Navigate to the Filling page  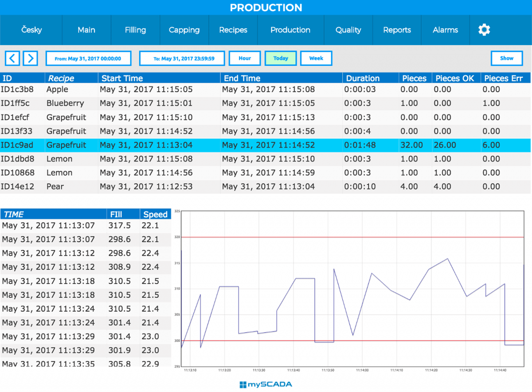point(135,30)
